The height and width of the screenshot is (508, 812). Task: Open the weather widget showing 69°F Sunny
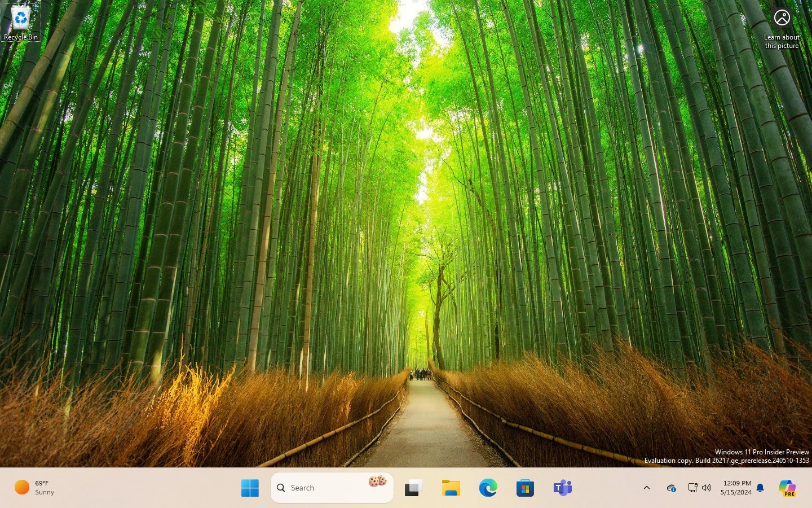click(35, 488)
